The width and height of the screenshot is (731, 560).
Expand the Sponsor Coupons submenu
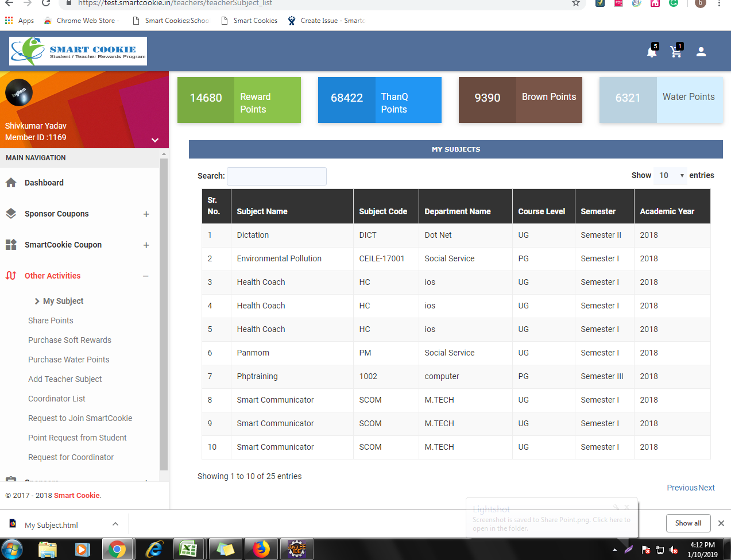coord(146,214)
